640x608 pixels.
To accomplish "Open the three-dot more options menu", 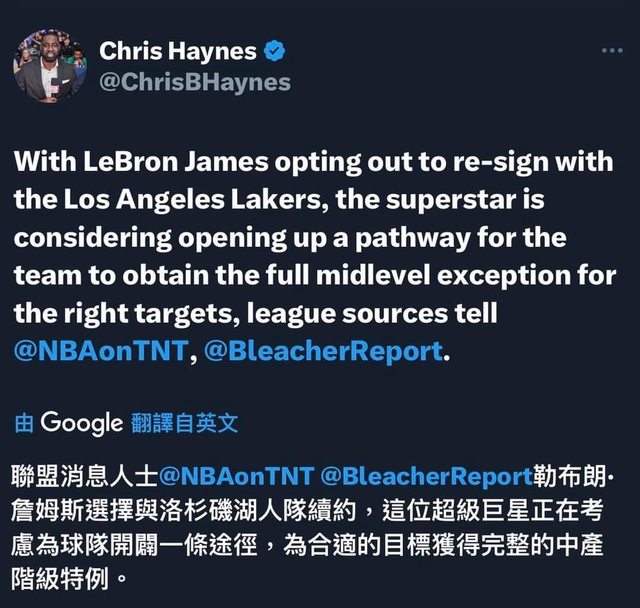I will click(612, 51).
